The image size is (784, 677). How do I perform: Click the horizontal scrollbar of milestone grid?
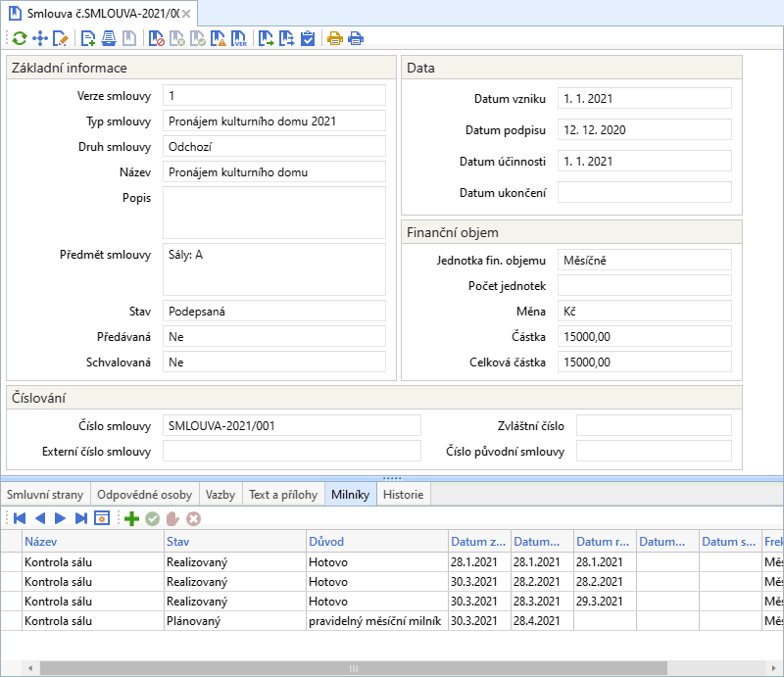coord(353,668)
